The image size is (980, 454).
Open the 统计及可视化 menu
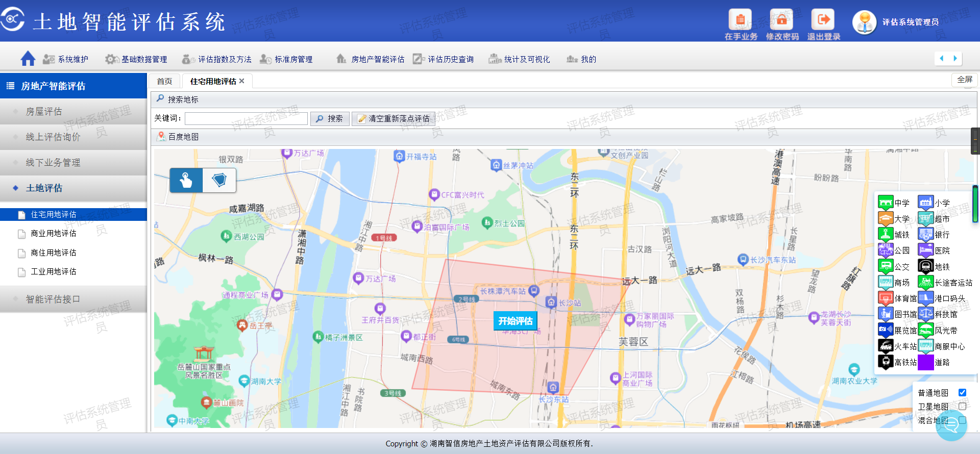tap(520, 59)
